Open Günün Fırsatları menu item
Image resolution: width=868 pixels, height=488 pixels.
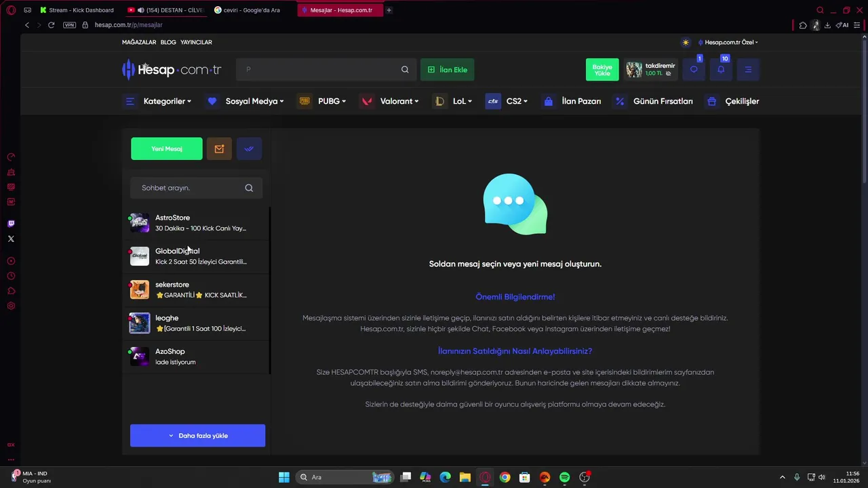point(654,101)
